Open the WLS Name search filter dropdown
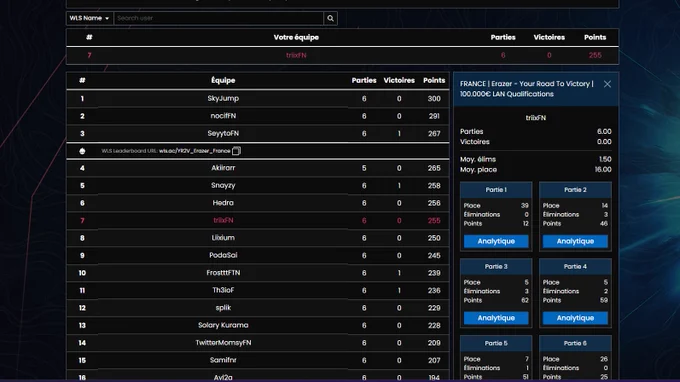This screenshot has width=680, height=382. tap(89, 18)
